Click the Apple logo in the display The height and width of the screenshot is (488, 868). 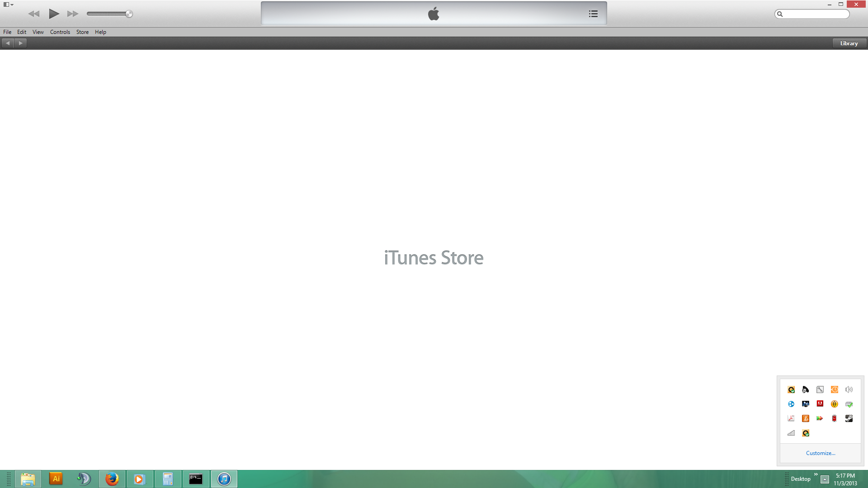pyautogui.click(x=434, y=14)
